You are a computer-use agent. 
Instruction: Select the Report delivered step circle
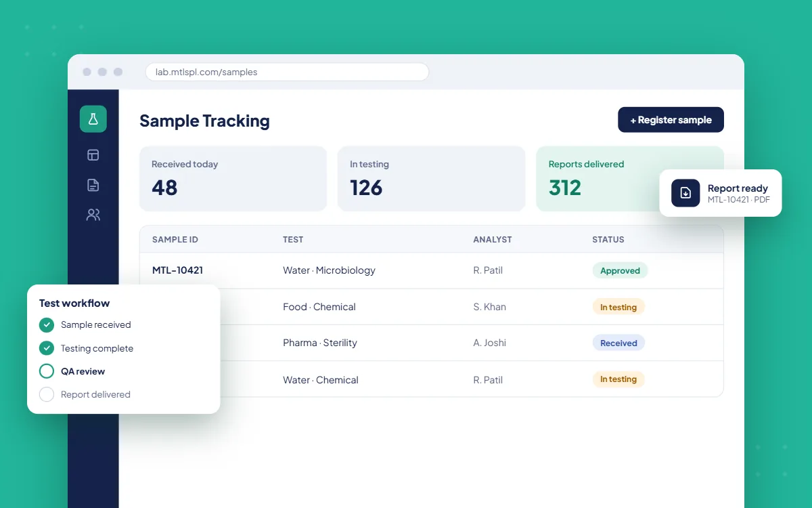coord(47,394)
